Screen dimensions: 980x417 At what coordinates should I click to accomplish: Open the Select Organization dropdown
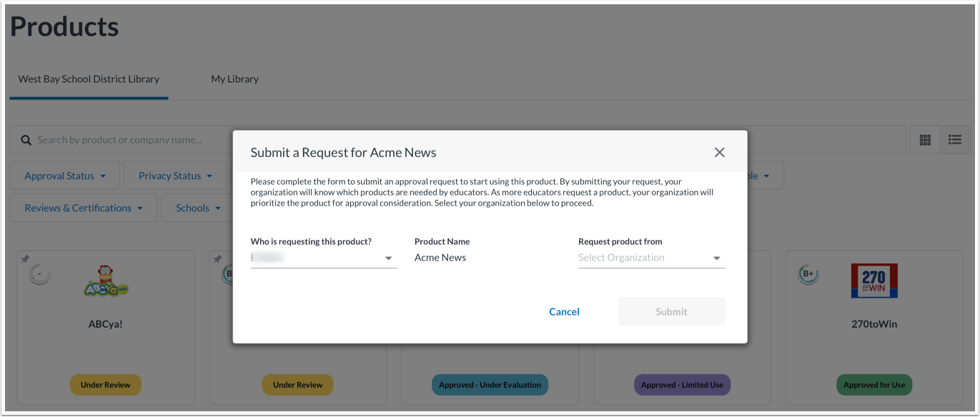tap(651, 258)
